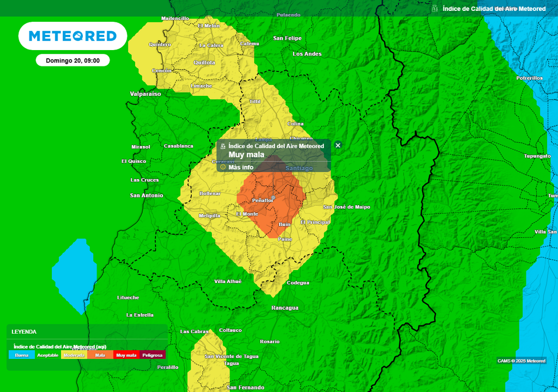Click the Colina label
The width and height of the screenshot is (558, 392).
click(x=295, y=124)
